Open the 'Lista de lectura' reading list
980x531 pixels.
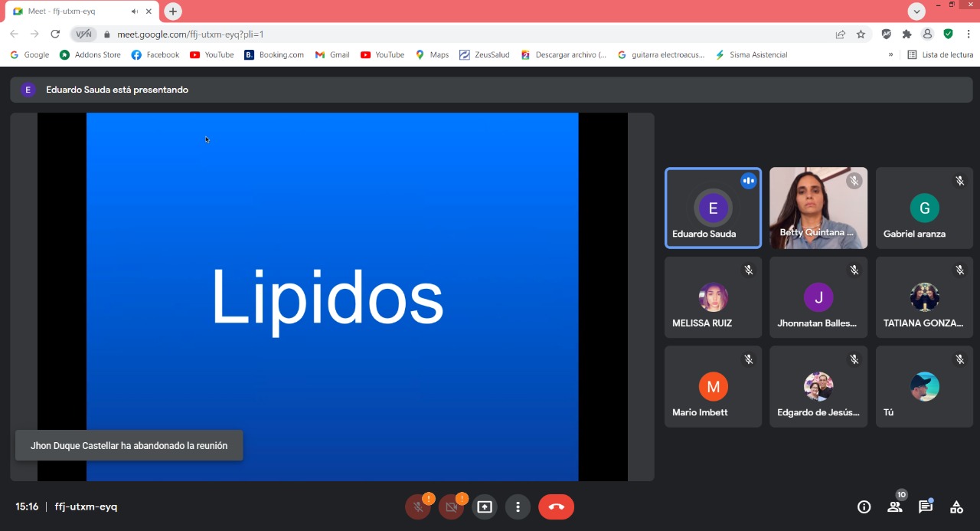pyautogui.click(x=940, y=55)
